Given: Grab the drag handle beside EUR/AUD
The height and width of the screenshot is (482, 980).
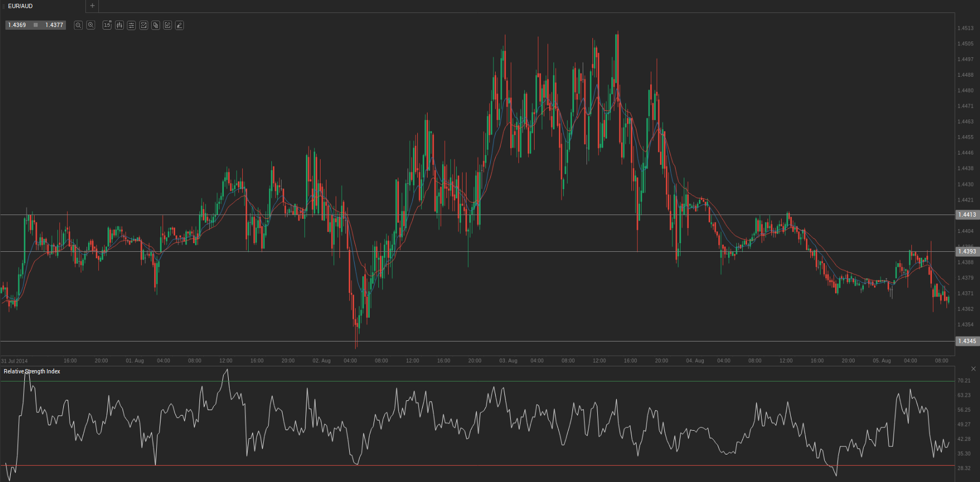Looking at the screenshot, I should 3,6.
